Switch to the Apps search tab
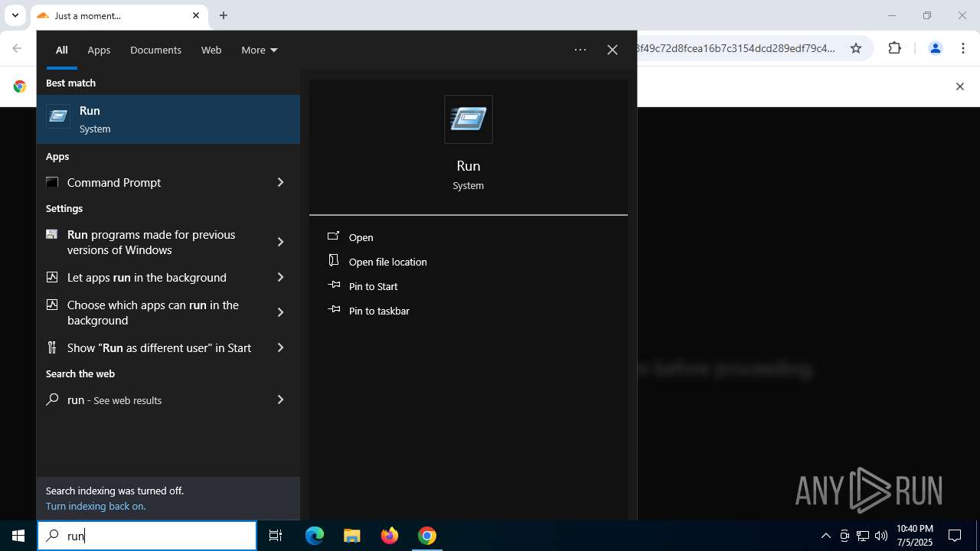 coord(99,50)
